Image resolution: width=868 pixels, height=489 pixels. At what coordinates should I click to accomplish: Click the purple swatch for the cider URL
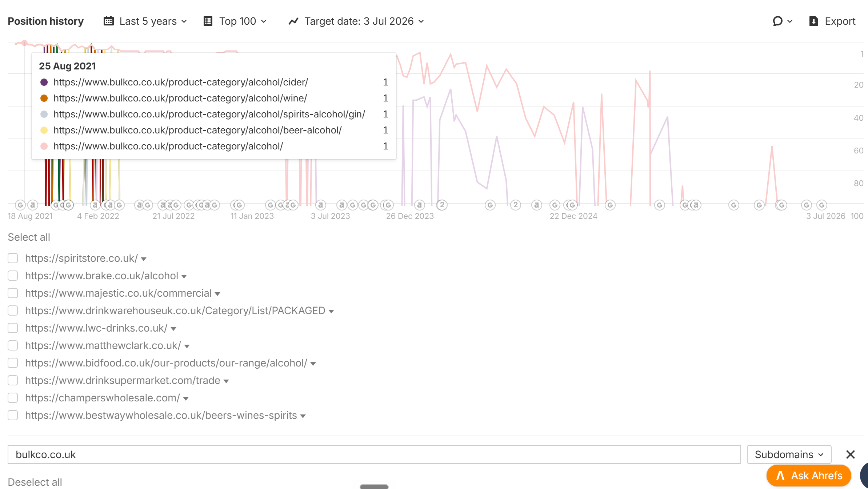coord(44,82)
